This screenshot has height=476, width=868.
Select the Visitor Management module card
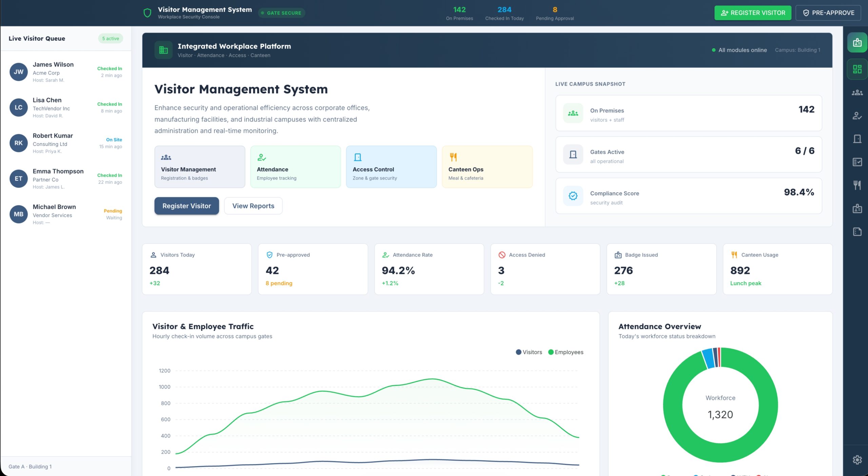(x=200, y=167)
